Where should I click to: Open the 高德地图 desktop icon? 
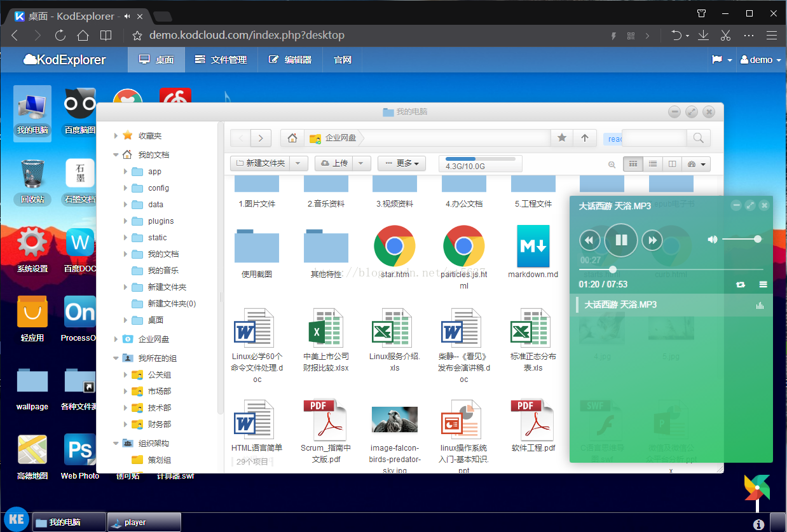pyautogui.click(x=32, y=457)
